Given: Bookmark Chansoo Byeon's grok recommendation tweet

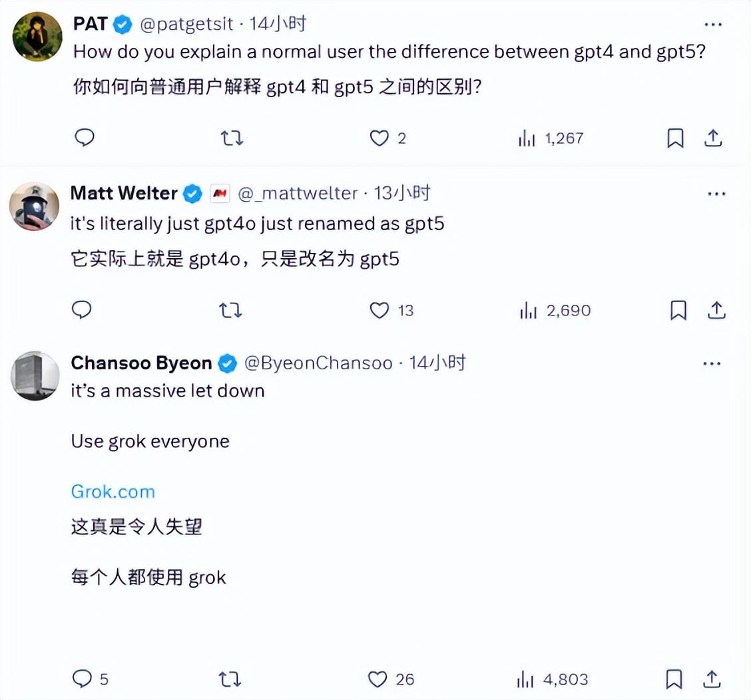Looking at the screenshot, I should [x=672, y=679].
